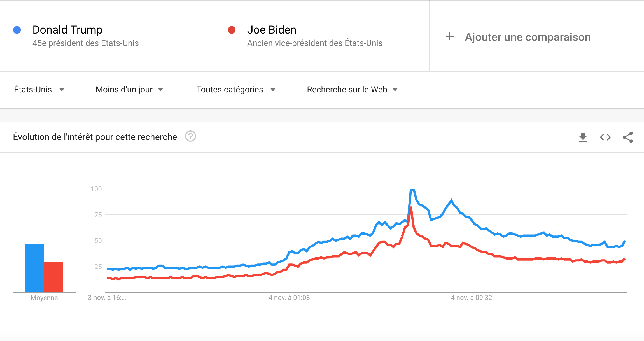Click the blue dot beside Donald Trump

pyautogui.click(x=17, y=30)
